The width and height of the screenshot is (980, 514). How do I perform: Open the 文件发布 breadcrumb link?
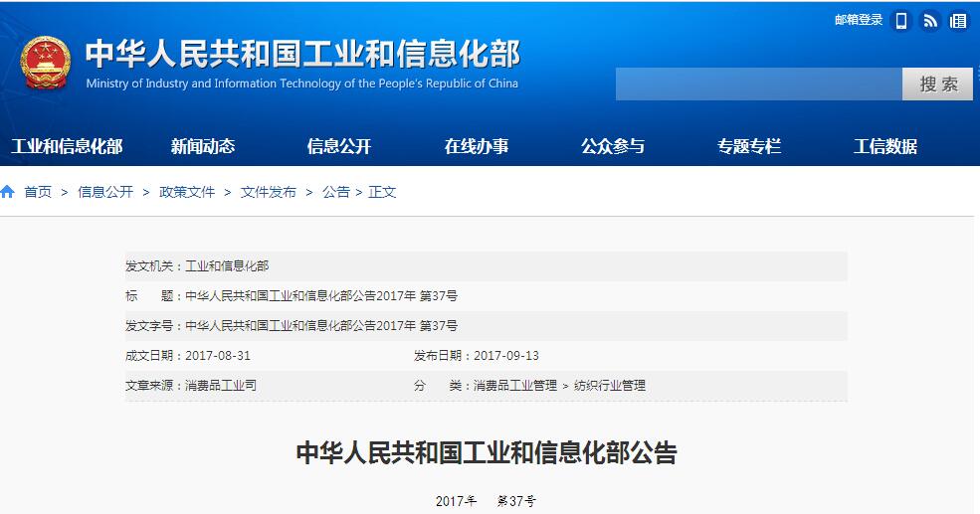pyautogui.click(x=269, y=192)
